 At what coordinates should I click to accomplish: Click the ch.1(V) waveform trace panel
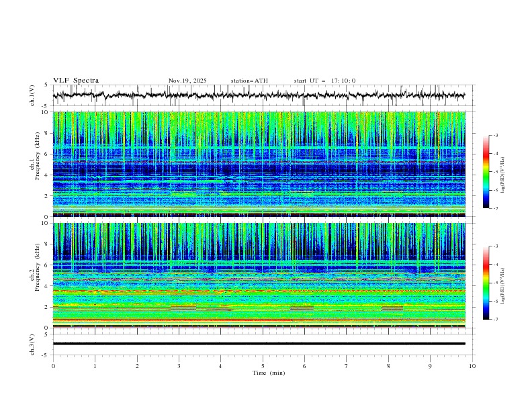click(x=262, y=95)
